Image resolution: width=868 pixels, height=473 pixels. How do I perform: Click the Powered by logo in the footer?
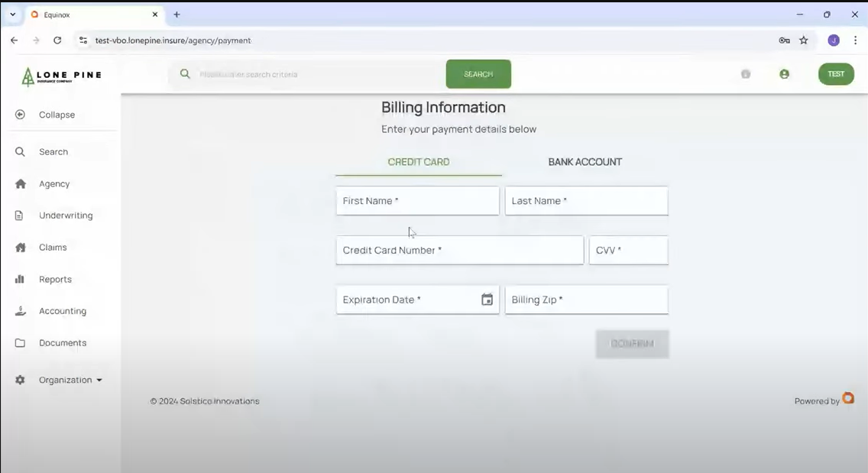click(848, 398)
